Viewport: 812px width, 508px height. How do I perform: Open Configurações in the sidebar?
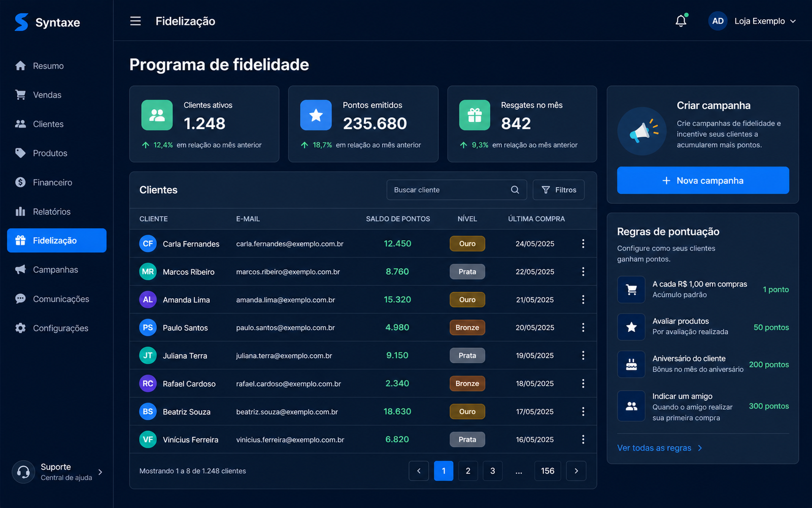pyautogui.click(x=57, y=328)
